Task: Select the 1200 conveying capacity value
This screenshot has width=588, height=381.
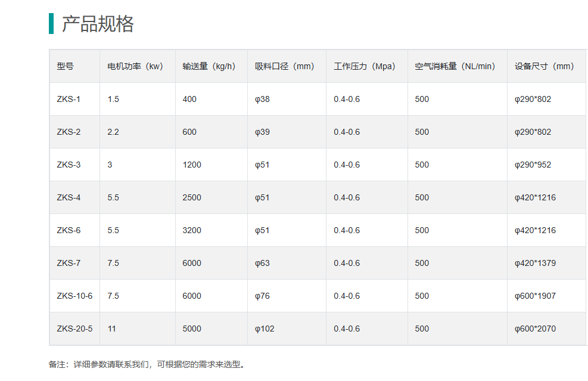Action: pyautogui.click(x=192, y=165)
